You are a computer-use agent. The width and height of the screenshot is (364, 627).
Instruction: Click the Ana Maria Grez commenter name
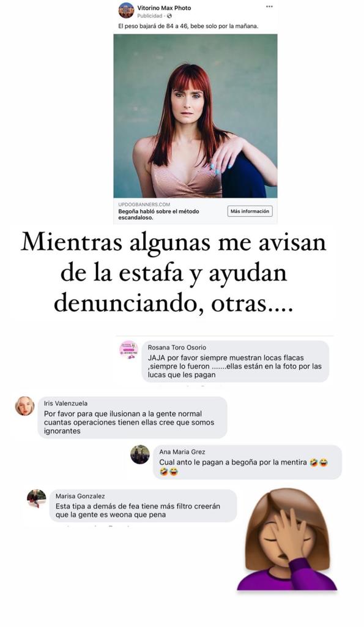click(x=182, y=452)
